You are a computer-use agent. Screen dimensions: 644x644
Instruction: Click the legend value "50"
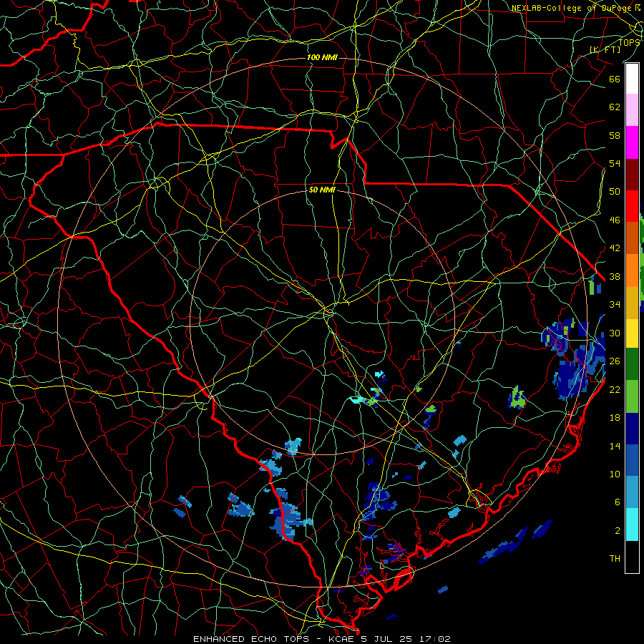615,192
